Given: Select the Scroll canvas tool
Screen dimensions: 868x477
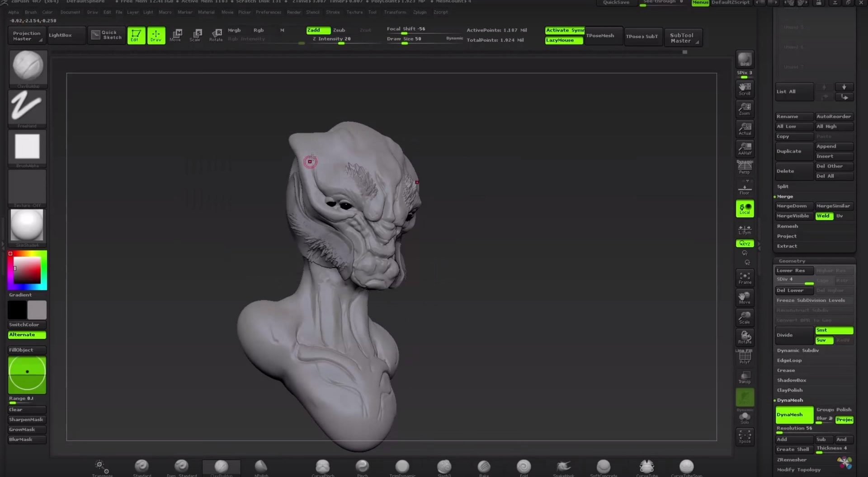Looking at the screenshot, I should (x=745, y=89).
